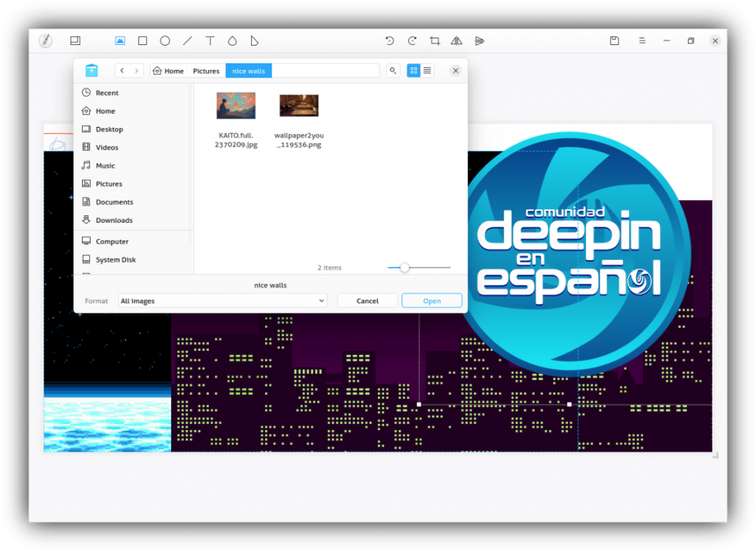756x551 pixels.
Task: Open Documents in the sidebar
Action: [x=134, y=202]
